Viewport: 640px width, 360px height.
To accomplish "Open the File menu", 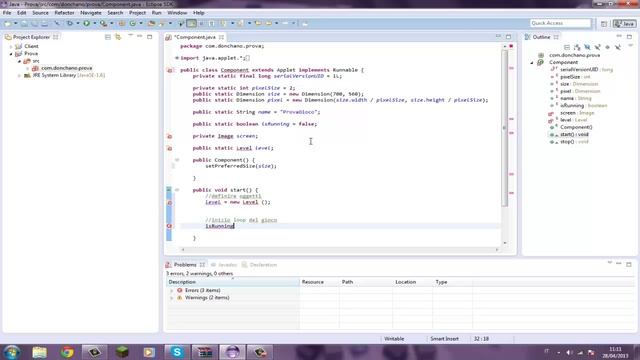I will (7, 13).
